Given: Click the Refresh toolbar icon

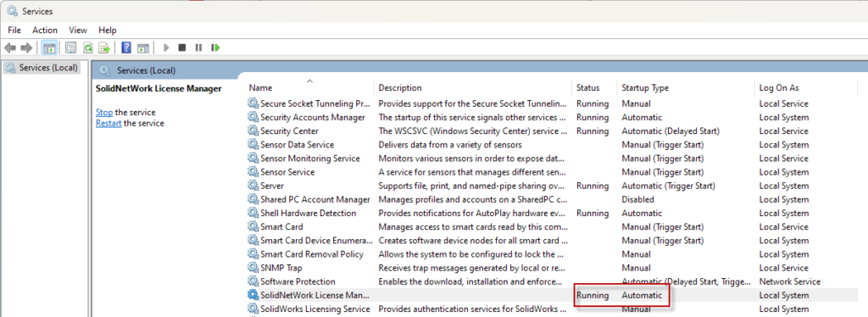Looking at the screenshot, I should pos(88,48).
